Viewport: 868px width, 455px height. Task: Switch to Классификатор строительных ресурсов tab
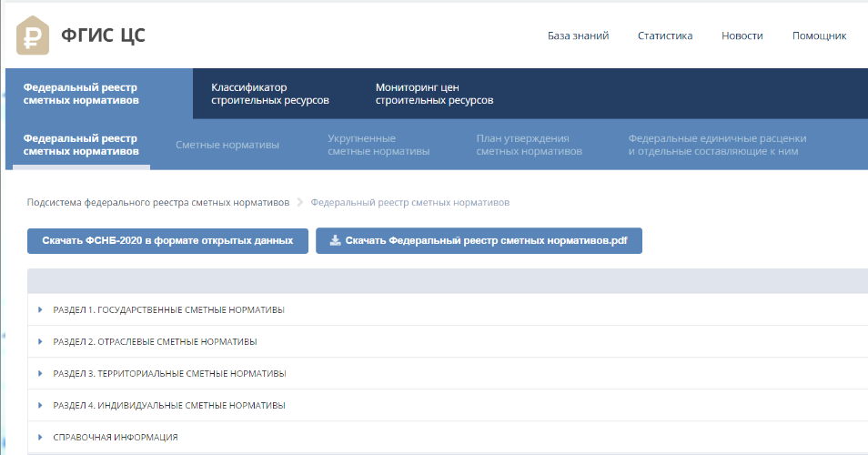coord(269,94)
